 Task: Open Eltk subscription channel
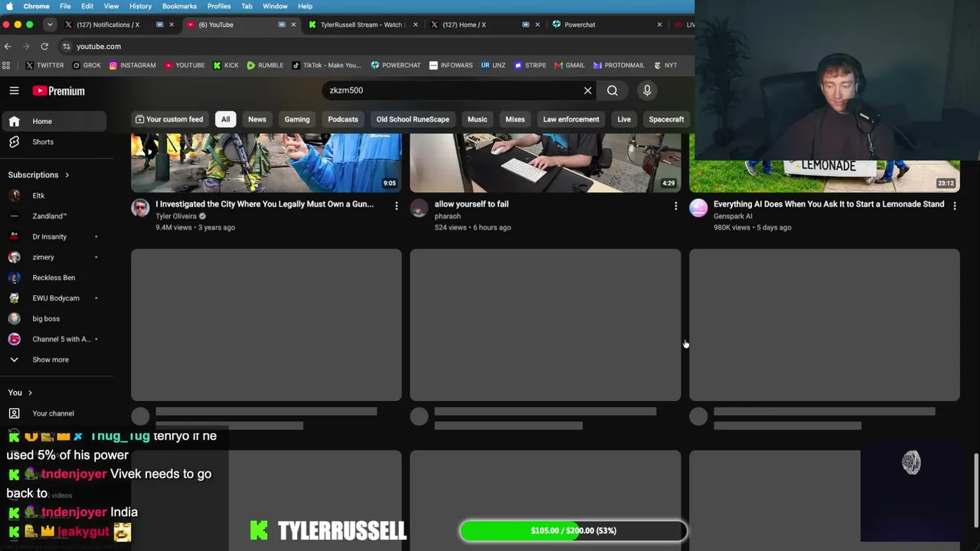click(54, 195)
